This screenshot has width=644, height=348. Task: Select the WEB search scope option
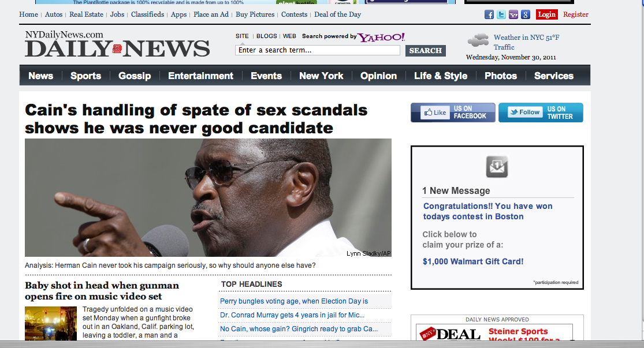pos(289,36)
